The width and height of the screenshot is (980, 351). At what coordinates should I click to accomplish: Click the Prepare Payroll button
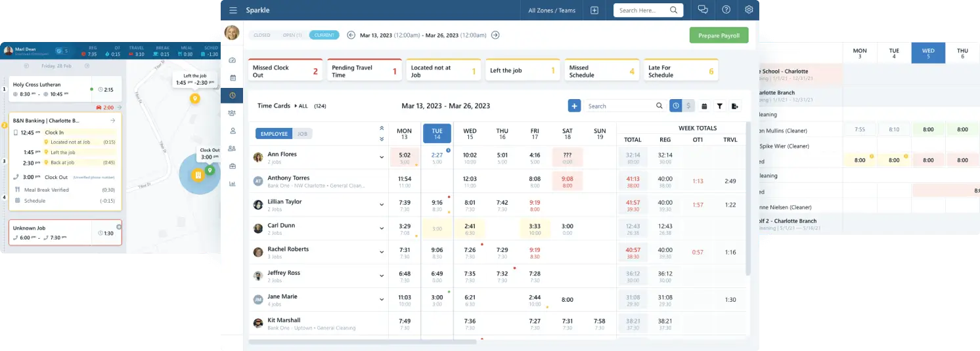(719, 35)
